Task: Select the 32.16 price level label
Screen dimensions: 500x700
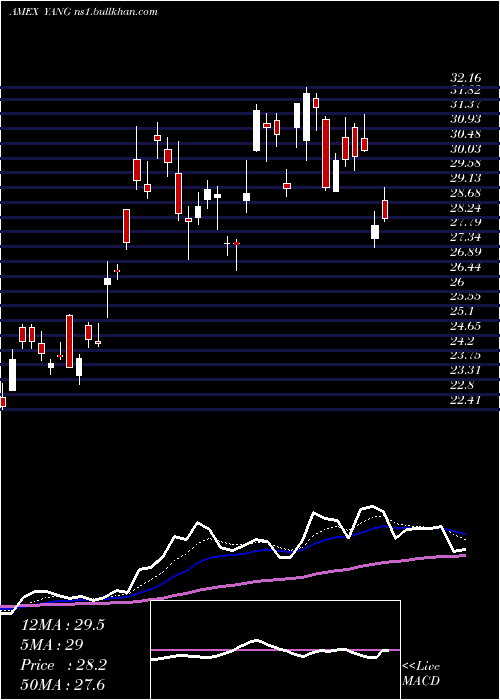Action: [x=466, y=79]
